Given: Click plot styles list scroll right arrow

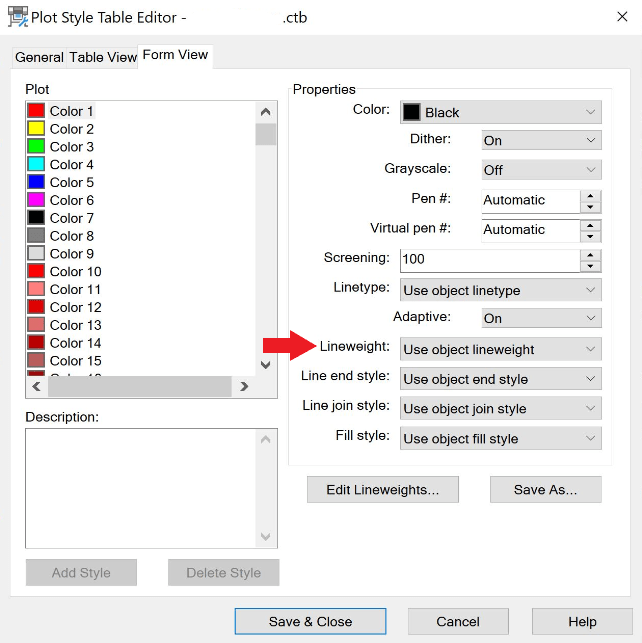Looking at the screenshot, I should tap(244, 386).
